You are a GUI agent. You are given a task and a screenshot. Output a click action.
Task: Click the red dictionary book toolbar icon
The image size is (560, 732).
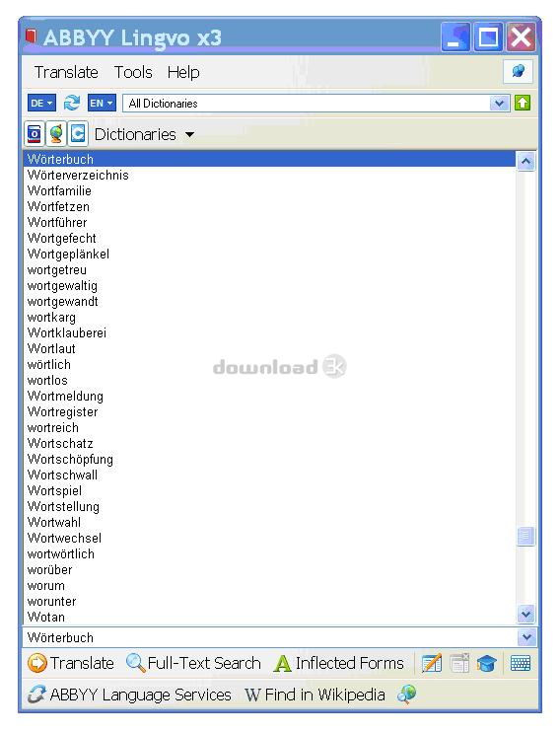tap(35, 134)
